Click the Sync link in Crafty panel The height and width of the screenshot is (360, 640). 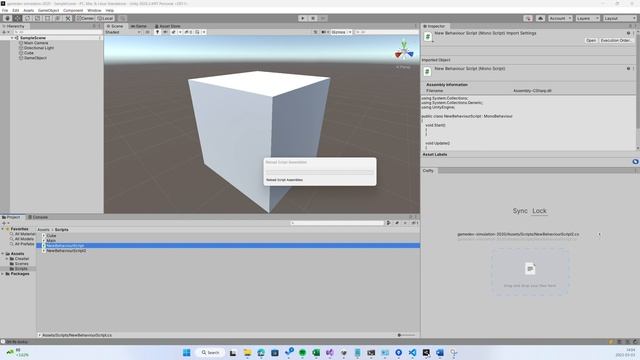520,211
